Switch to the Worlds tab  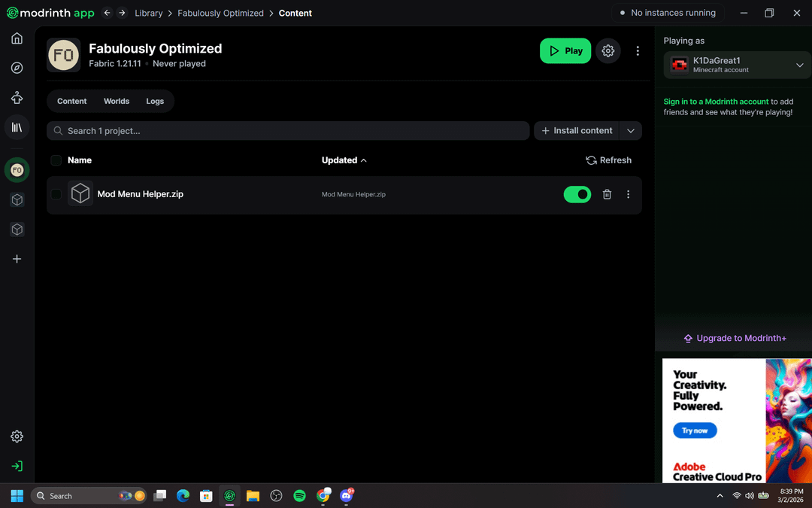(x=117, y=101)
